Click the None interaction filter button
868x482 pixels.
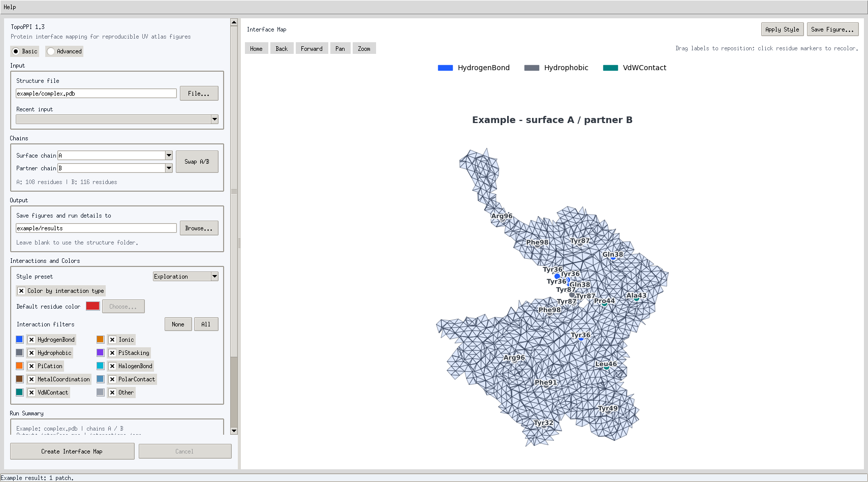tap(178, 324)
